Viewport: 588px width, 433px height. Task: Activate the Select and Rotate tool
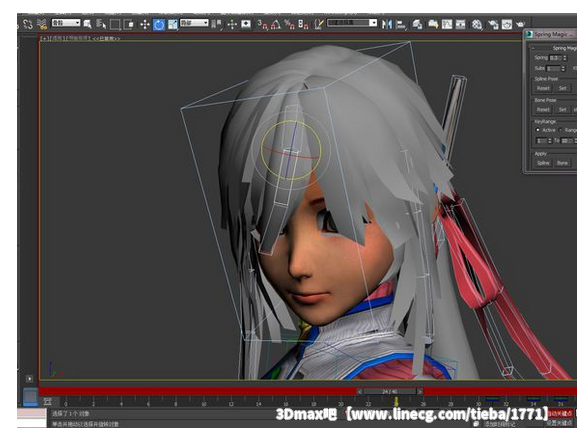point(159,25)
